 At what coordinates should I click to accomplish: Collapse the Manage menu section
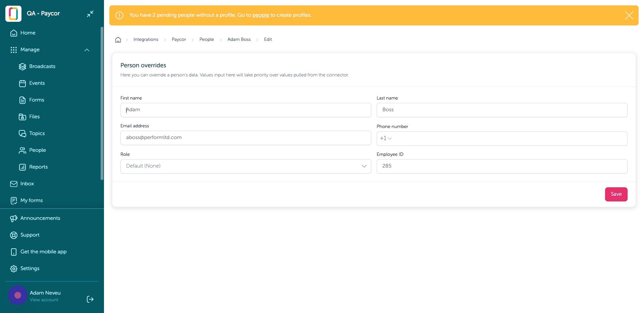click(x=87, y=50)
